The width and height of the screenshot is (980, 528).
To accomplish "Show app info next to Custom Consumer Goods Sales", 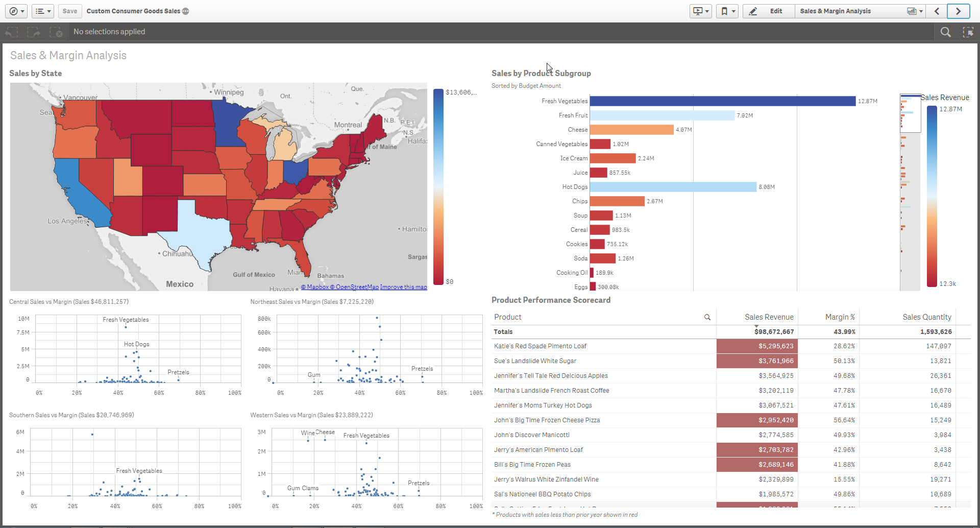I will 186,11.
